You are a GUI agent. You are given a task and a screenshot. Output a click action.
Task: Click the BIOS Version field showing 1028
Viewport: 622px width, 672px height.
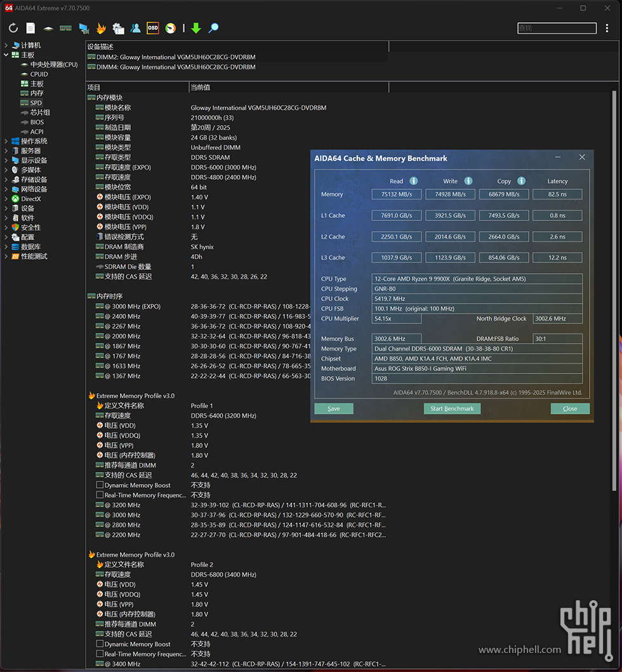(x=477, y=379)
